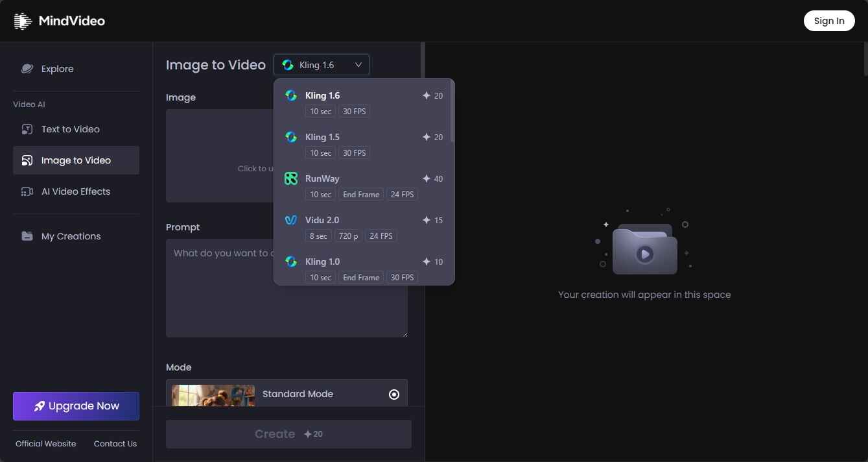868x462 pixels.
Task: Click the Image to Video sidebar icon
Action: click(27, 160)
